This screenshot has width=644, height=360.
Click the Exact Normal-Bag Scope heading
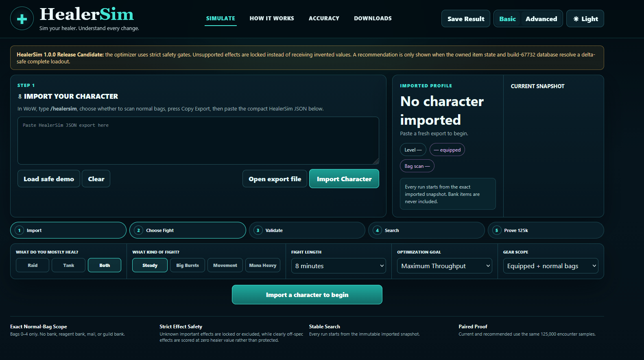coord(39,327)
